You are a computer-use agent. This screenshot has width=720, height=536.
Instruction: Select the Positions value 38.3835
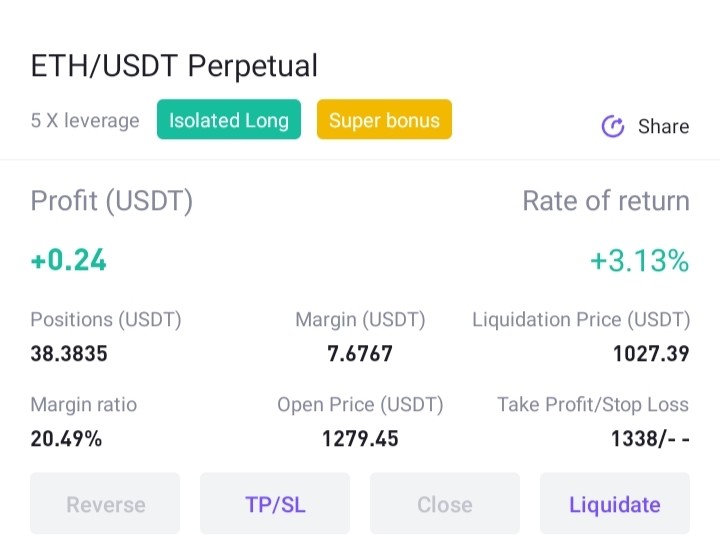pyautogui.click(x=69, y=354)
